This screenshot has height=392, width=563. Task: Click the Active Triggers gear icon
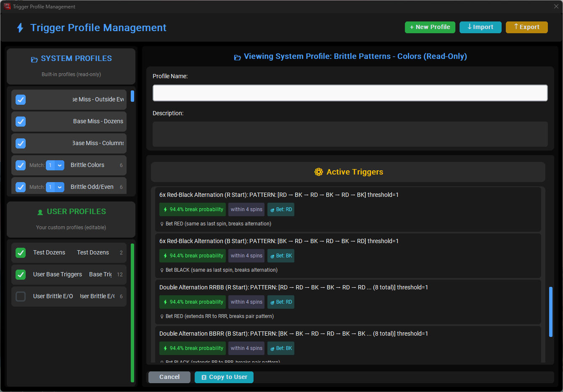(318, 172)
